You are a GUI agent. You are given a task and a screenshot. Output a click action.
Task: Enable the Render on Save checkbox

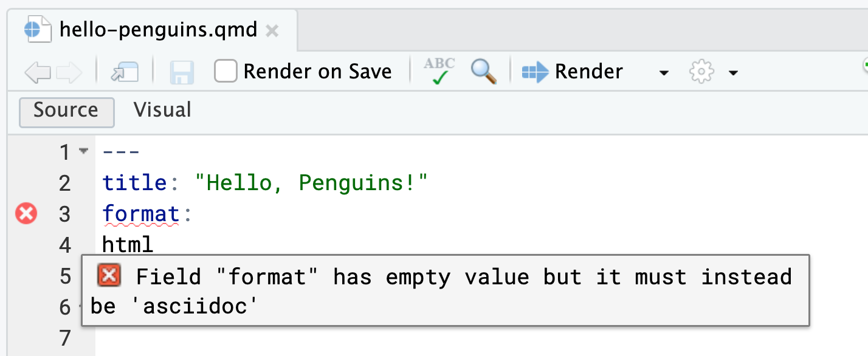point(226,72)
